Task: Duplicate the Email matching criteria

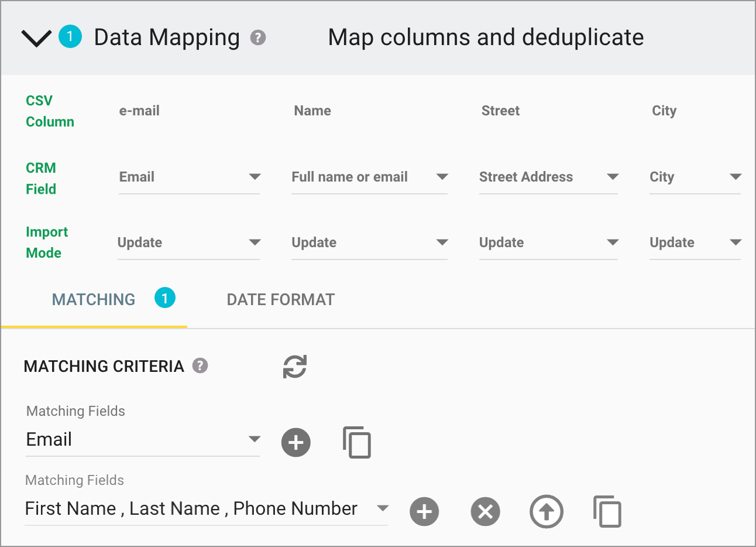Action: pos(357,443)
